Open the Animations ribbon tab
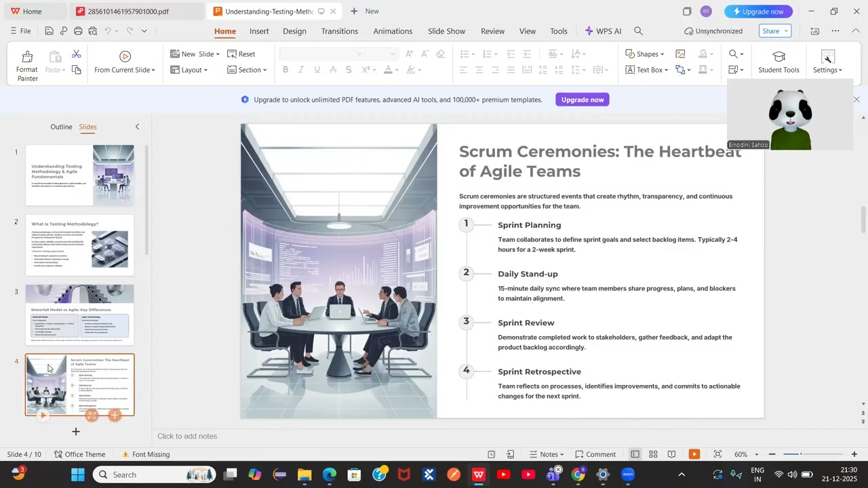Screen dimensions: 868x488 393,31
